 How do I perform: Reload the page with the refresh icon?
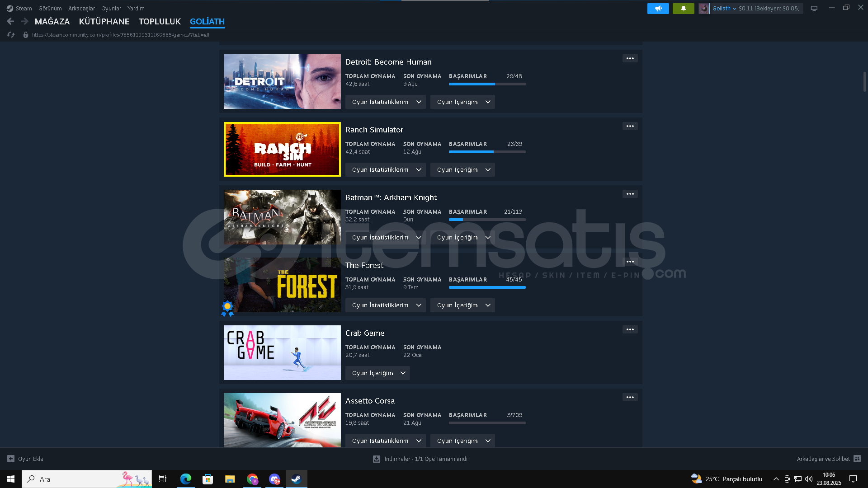(x=11, y=35)
